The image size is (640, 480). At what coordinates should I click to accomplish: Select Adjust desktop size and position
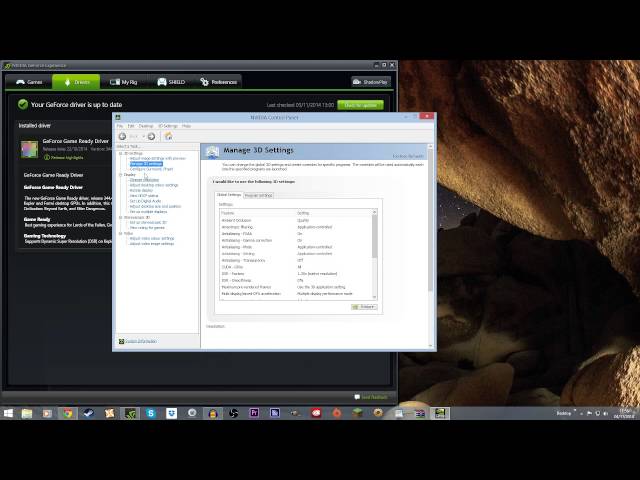coord(155,207)
